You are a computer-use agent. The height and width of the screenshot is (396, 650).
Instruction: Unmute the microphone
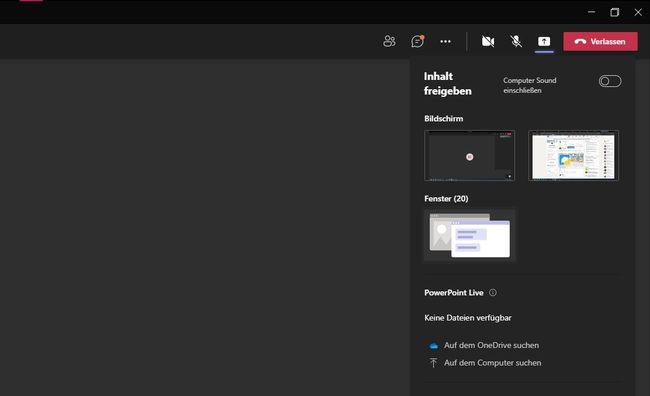516,41
